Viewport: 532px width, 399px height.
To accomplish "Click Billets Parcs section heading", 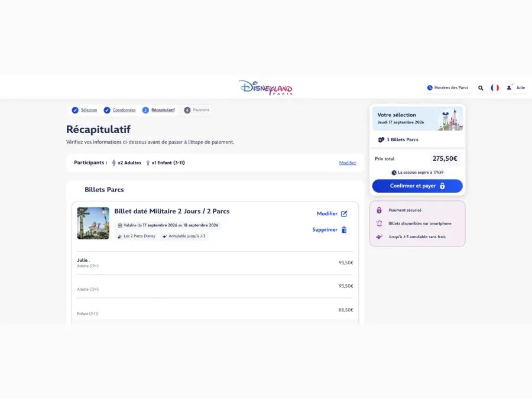I will click(104, 190).
